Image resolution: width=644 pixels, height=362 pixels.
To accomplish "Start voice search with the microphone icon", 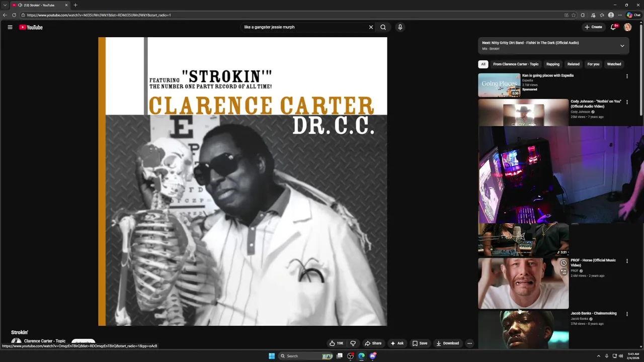I will tap(400, 27).
